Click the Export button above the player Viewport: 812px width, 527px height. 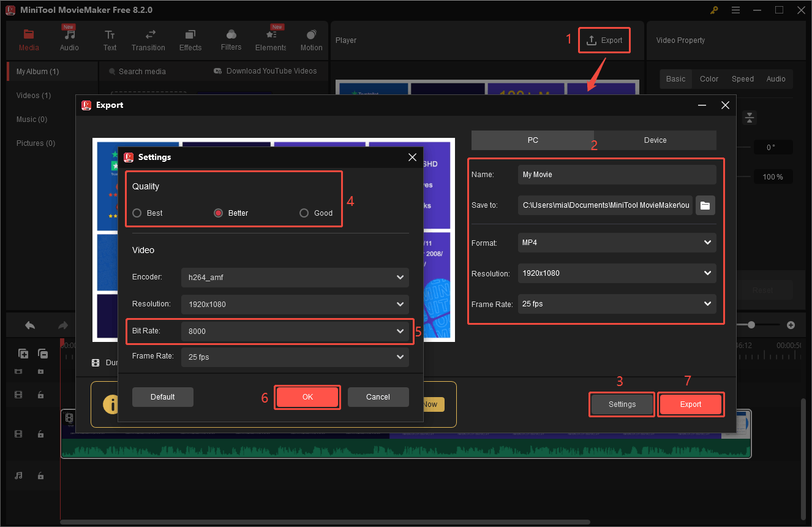tap(604, 40)
